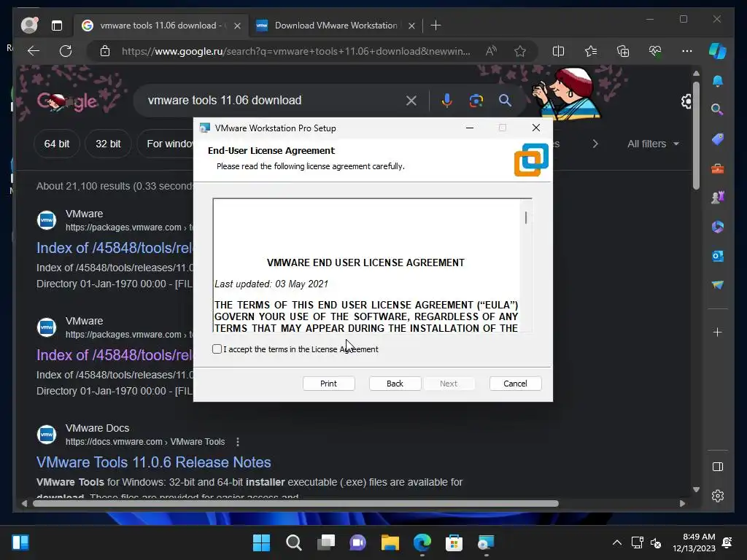Image resolution: width=747 pixels, height=560 pixels.
Task: Open taskbar search
Action: tap(293, 542)
